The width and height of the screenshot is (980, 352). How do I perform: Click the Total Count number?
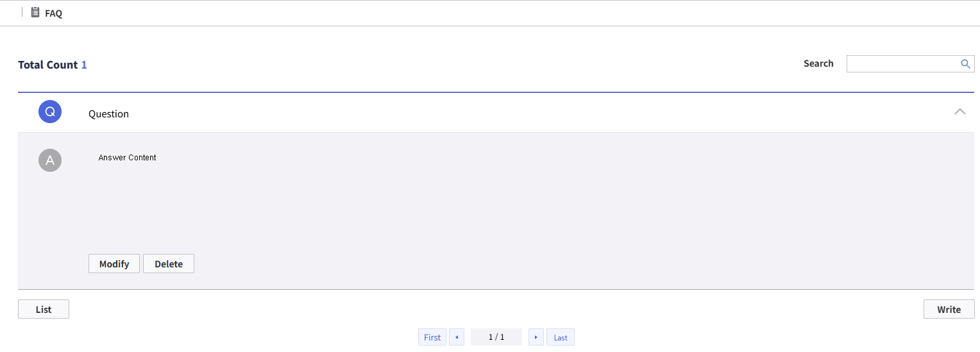tap(84, 65)
